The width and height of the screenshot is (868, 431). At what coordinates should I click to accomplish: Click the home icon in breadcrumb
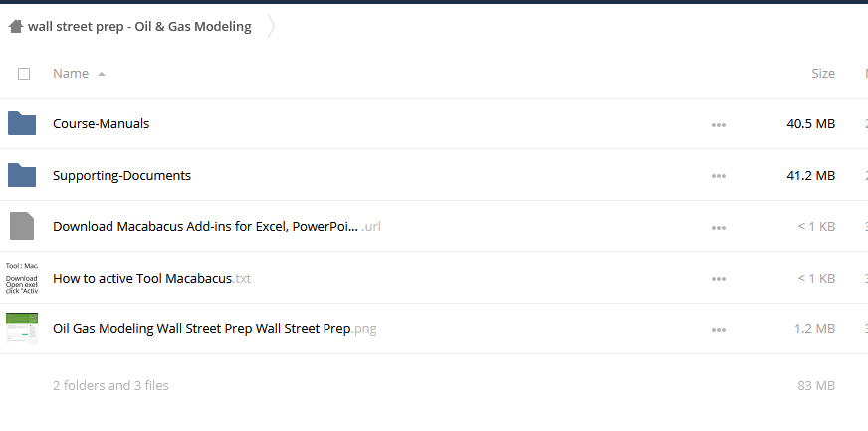click(x=16, y=26)
